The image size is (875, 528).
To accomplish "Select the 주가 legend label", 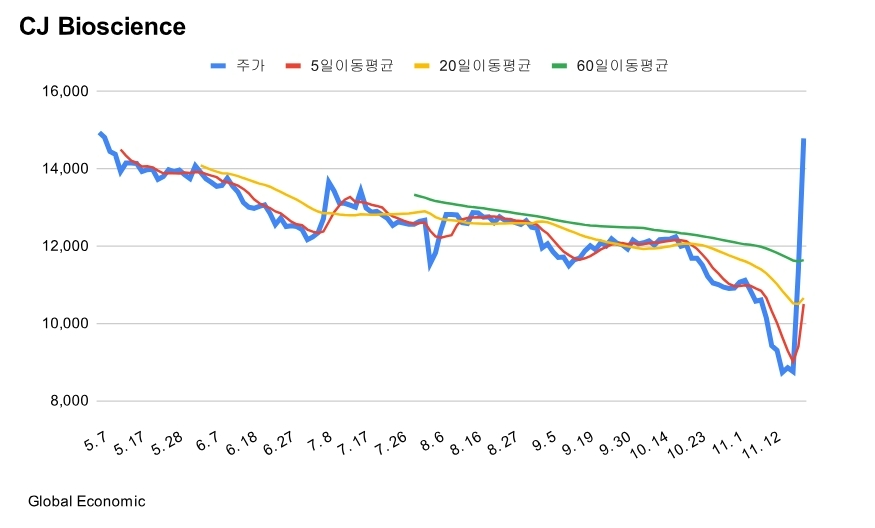I will (251, 66).
